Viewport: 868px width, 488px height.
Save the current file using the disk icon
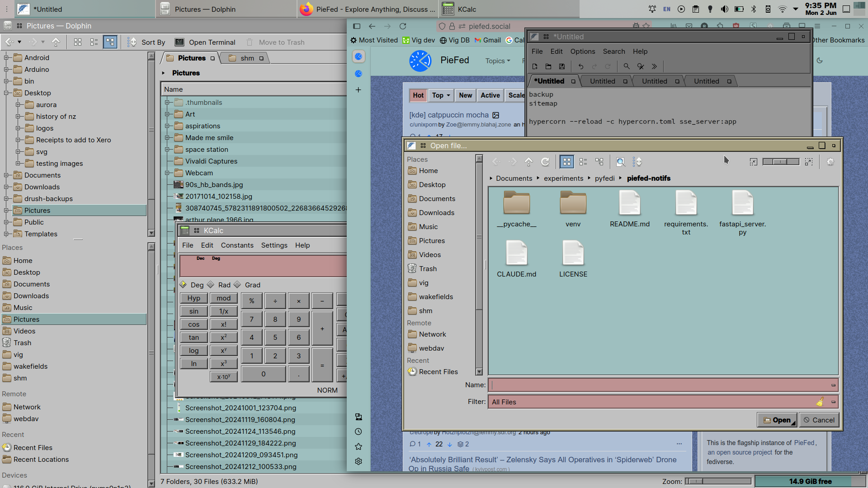coord(562,66)
